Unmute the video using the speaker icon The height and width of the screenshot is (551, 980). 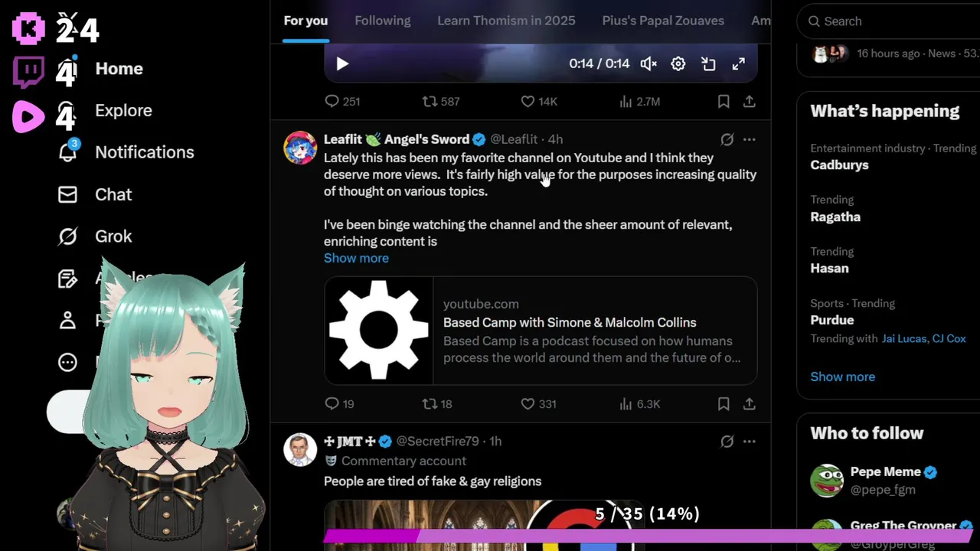(648, 64)
